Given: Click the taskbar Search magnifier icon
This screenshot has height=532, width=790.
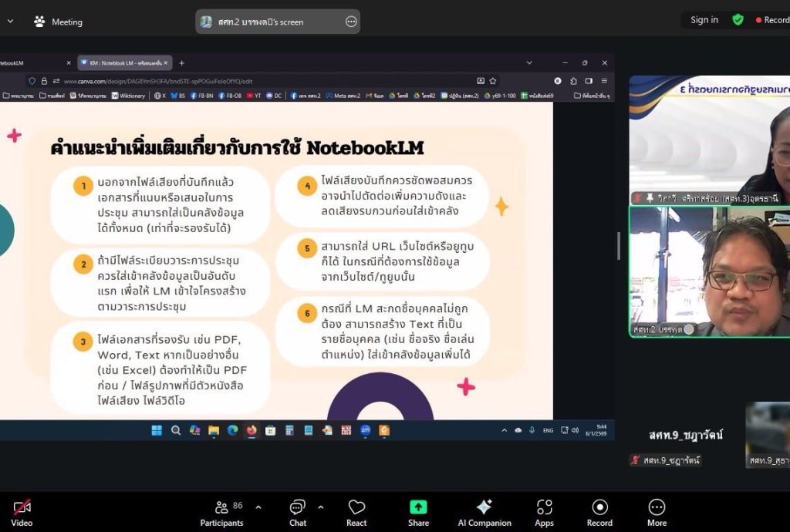Looking at the screenshot, I should coord(176,430).
